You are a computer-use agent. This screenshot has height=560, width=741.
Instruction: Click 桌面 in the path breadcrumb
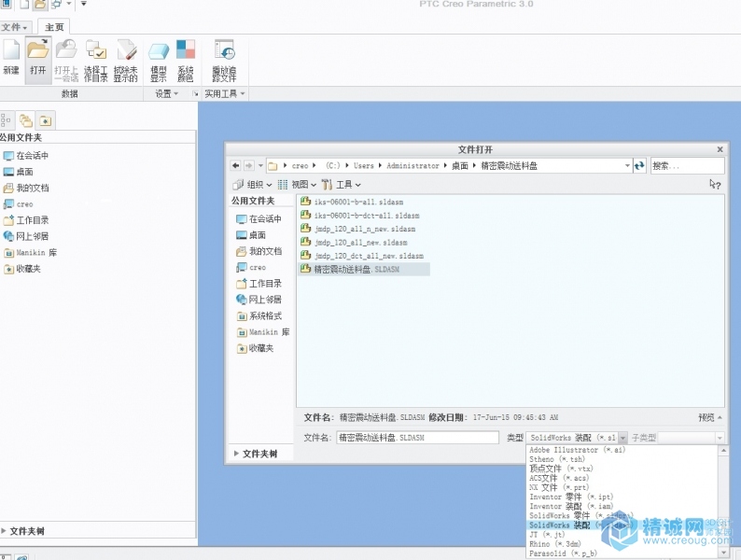(x=460, y=166)
